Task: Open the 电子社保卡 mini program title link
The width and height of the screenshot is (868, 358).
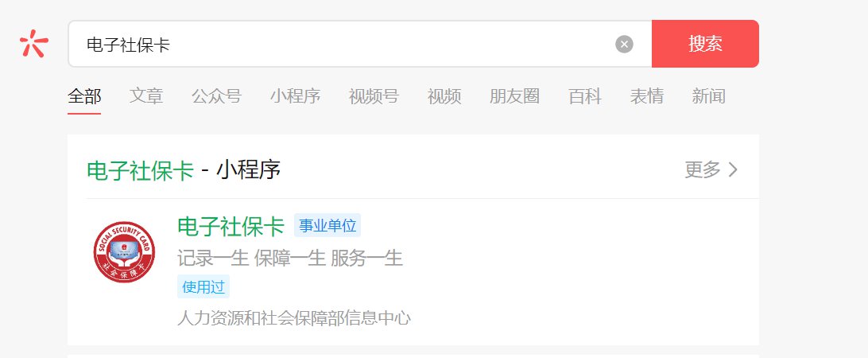Action: point(231,226)
